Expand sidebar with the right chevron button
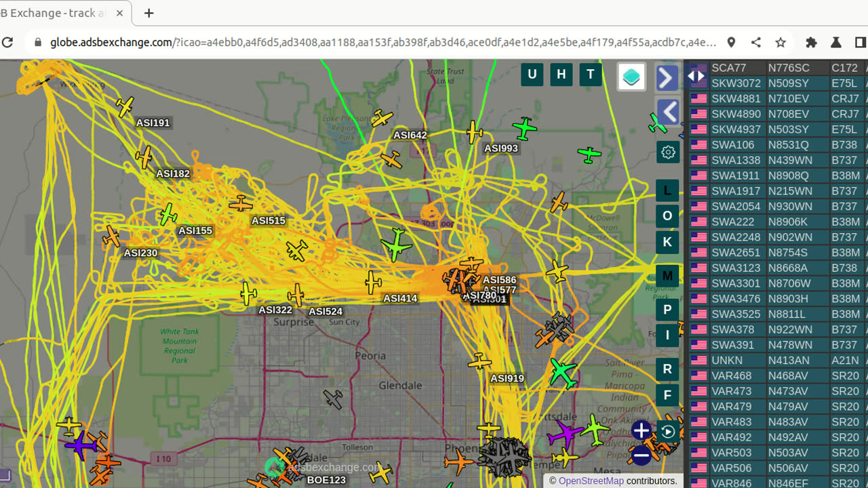868x488 pixels. pyautogui.click(x=667, y=78)
